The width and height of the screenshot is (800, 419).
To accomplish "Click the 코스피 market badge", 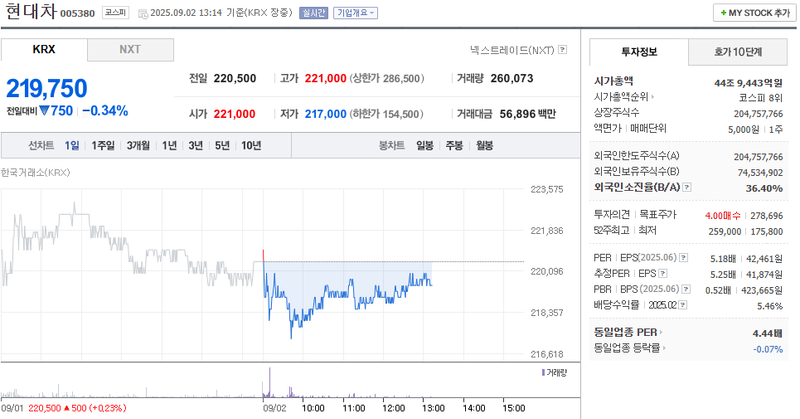I will click(115, 13).
